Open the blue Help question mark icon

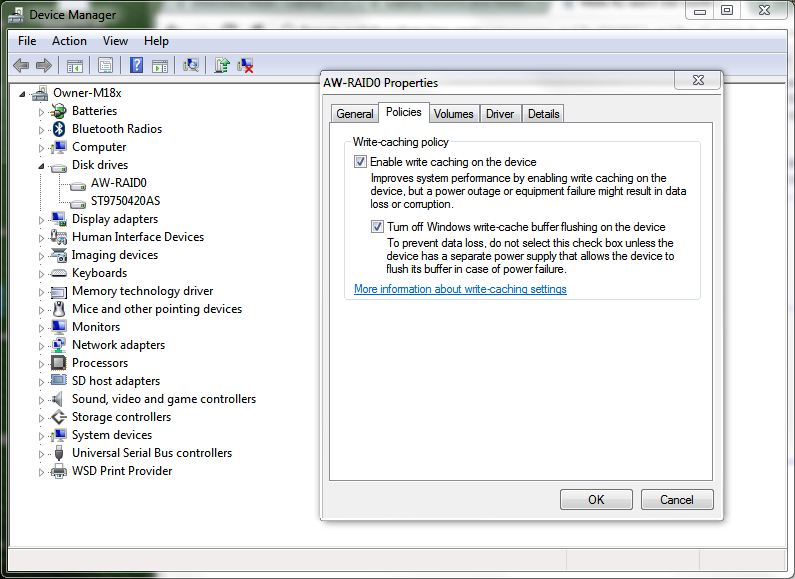click(x=136, y=65)
